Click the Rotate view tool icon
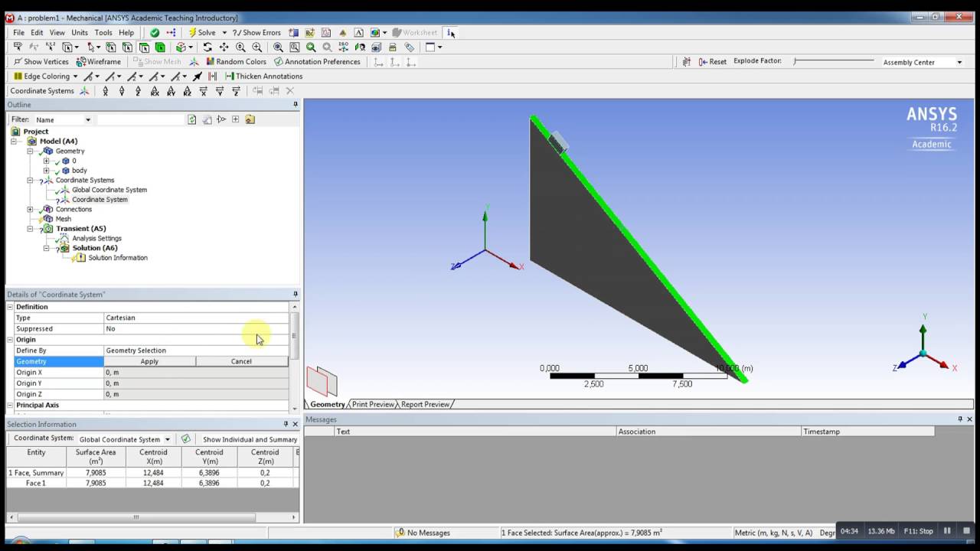Screen dimensions: 980x551 click(x=207, y=47)
